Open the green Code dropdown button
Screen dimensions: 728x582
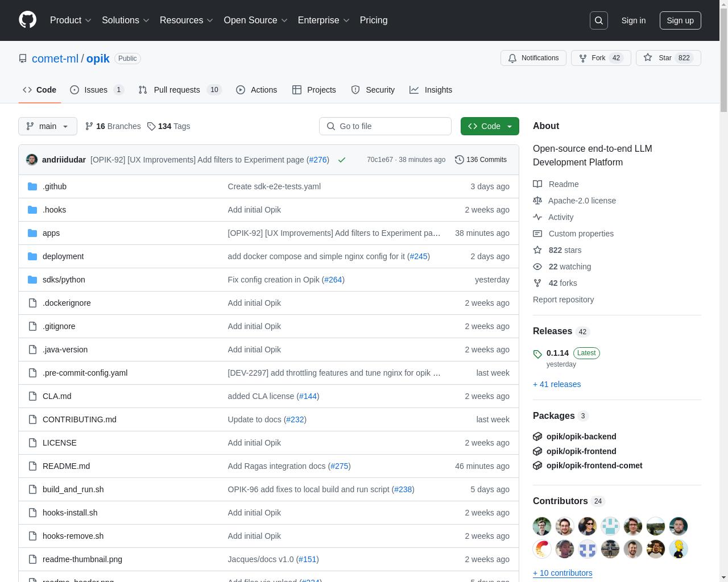(x=490, y=126)
